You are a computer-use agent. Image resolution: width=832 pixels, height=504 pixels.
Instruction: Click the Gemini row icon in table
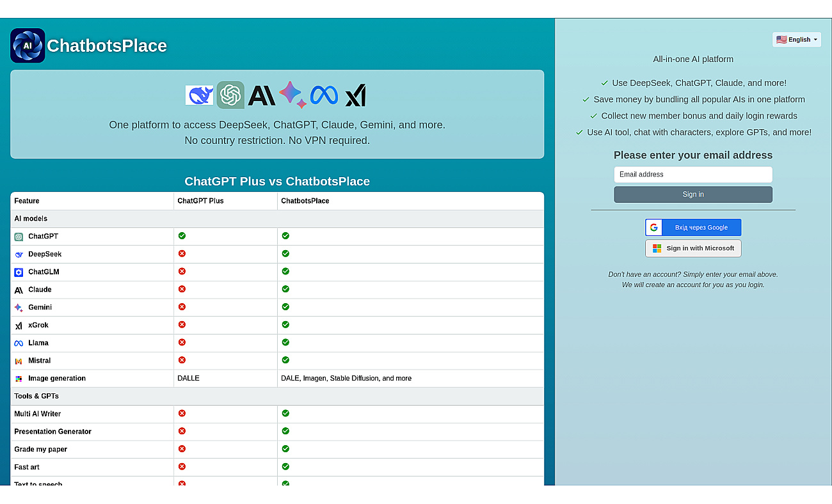(19, 308)
